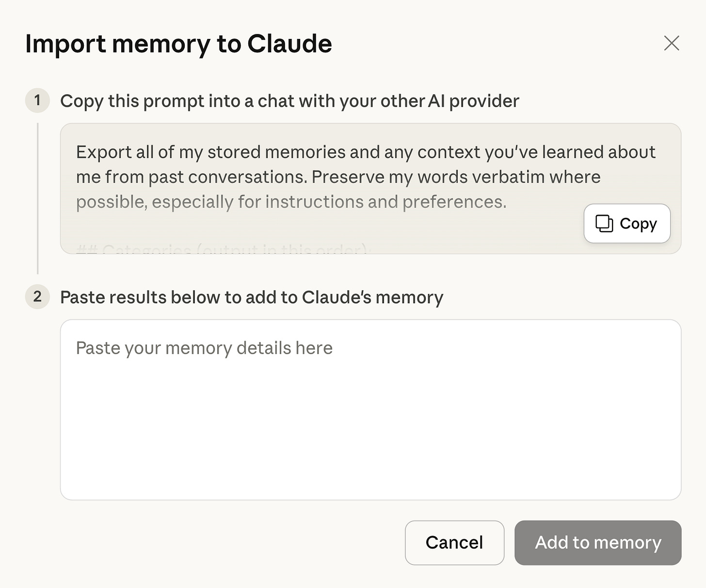Click the word "Claude" in the dialog title
The image size is (706, 588).
tap(289, 44)
